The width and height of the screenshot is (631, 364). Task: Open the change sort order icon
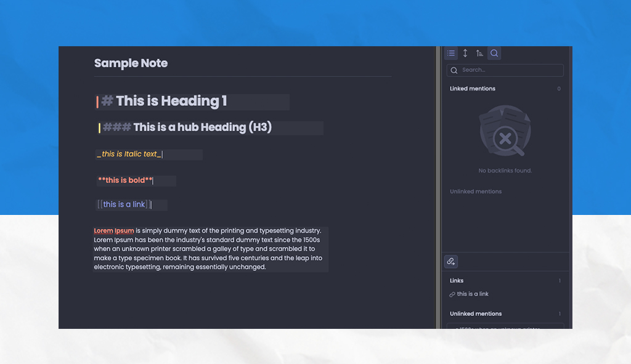coord(479,54)
